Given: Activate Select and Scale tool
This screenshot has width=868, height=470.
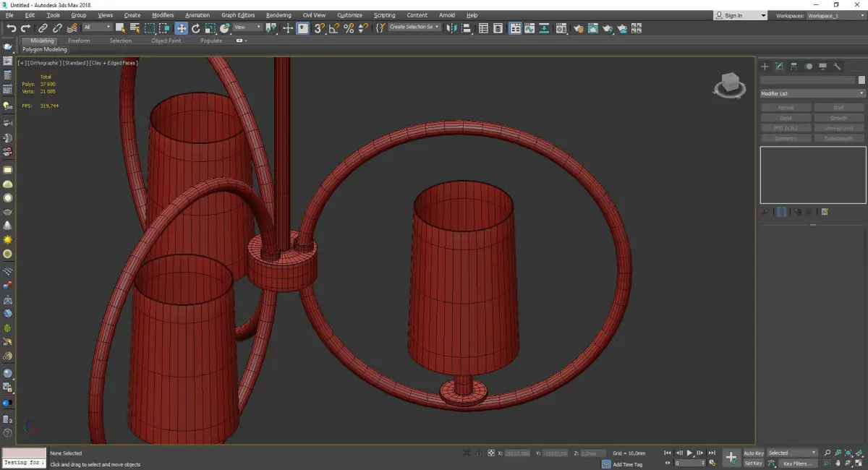Looking at the screenshot, I should click(x=210, y=28).
